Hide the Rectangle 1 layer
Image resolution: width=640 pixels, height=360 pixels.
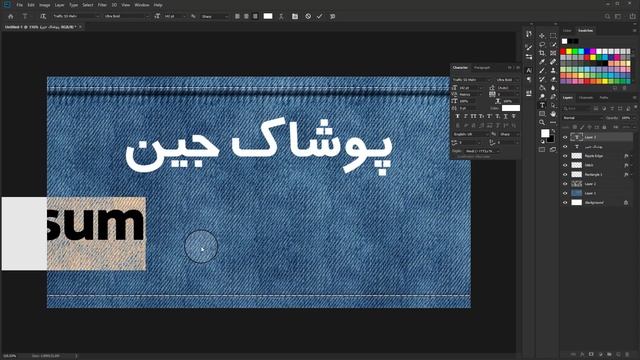point(565,174)
